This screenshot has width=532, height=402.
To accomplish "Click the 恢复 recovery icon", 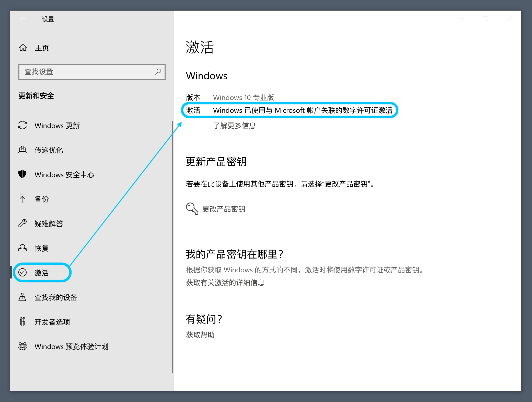I will (22, 248).
